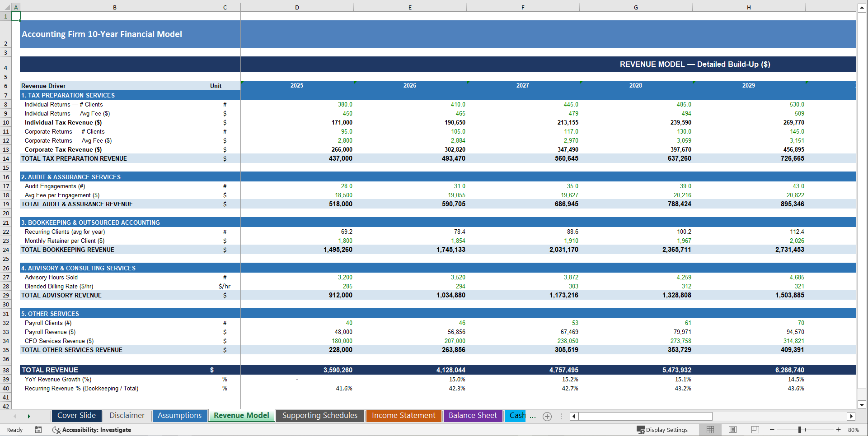868x436 pixels.
Task: Switch to Normal view in status bar
Action: 710,430
